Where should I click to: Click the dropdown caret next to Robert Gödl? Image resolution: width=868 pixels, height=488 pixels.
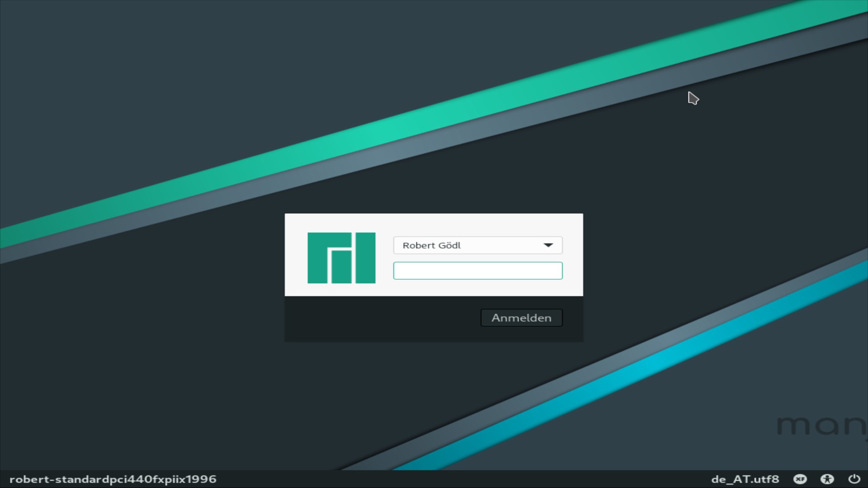point(548,245)
